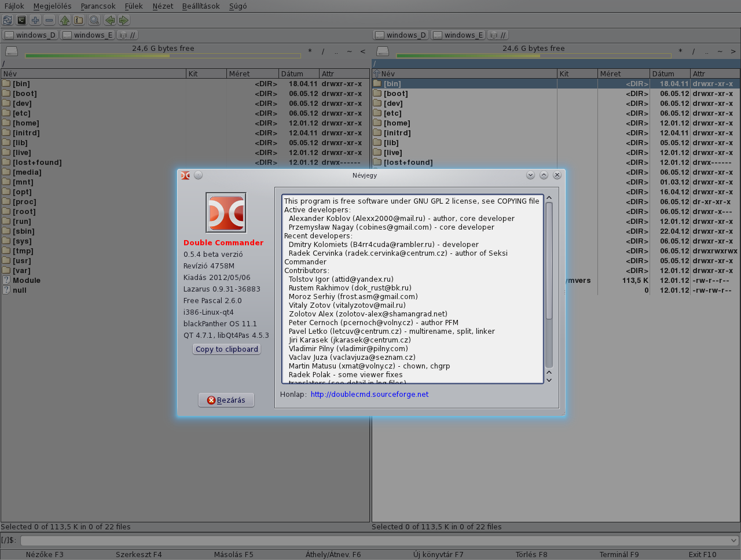The height and width of the screenshot is (560, 741).
Task: Select windows_E drive in left panel
Action: 87,35
